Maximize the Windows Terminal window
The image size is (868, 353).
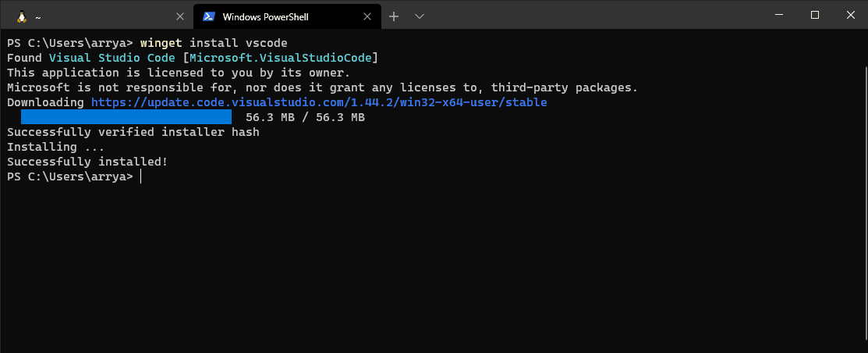point(814,15)
